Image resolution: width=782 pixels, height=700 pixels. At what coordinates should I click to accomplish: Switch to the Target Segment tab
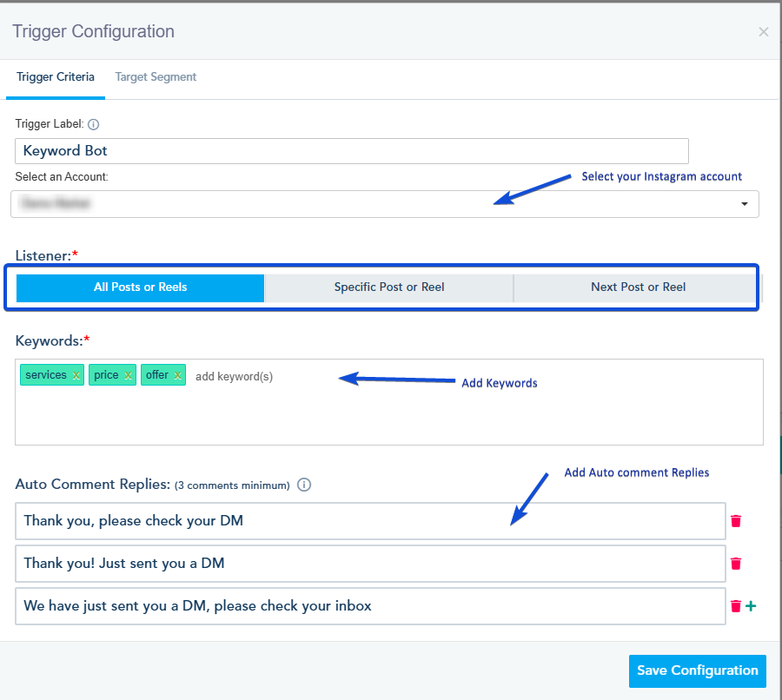pyautogui.click(x=156, y=76)
